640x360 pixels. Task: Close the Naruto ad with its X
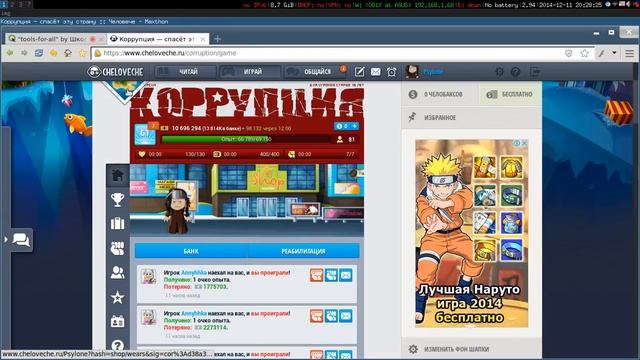point(524,143)
